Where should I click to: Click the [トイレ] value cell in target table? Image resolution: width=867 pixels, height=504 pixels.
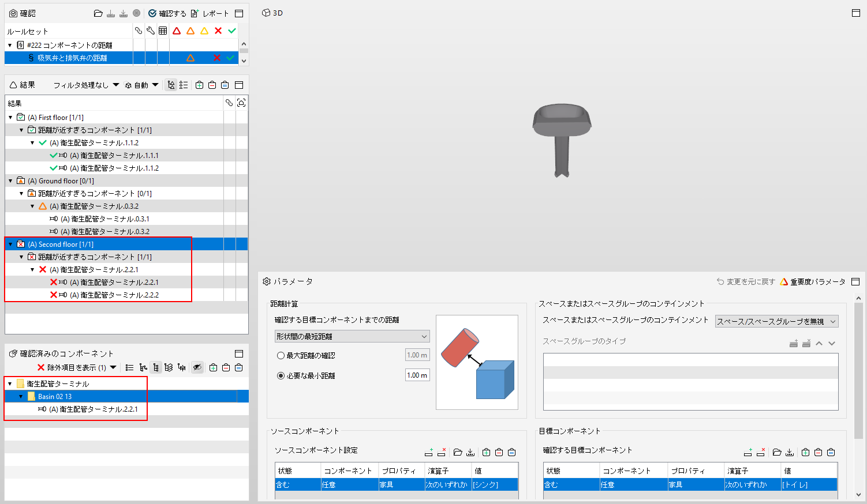point(809,484)
